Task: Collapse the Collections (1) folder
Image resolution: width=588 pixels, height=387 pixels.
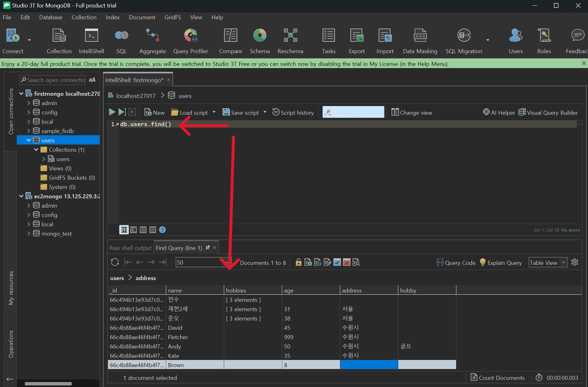Action: 36,150
